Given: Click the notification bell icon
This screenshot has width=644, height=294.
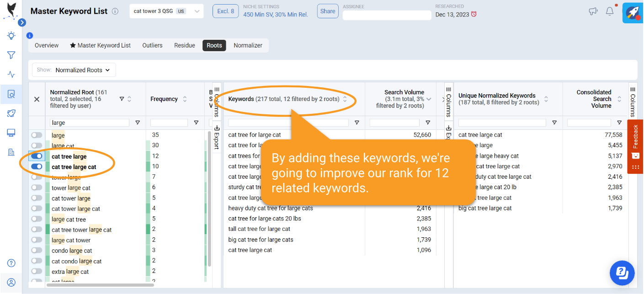Looking at the screenshot, I should click(x=610, y=11).
